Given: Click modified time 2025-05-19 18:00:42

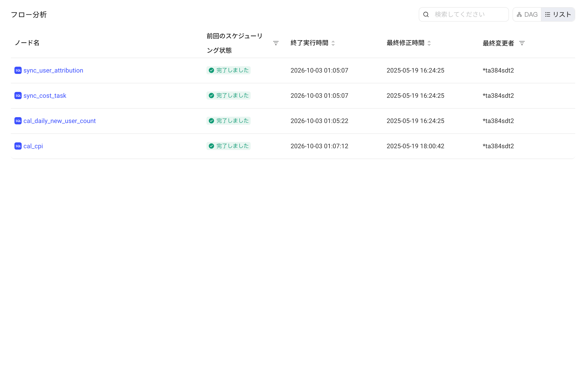Looking at the screenshot, I should [415, 146].
